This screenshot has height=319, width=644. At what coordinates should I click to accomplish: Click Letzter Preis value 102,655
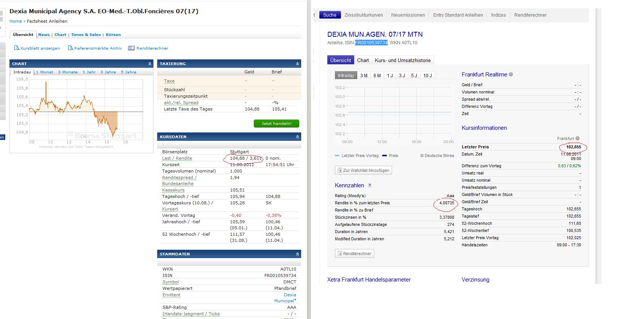pyautogui.click(x=574, y=147)
